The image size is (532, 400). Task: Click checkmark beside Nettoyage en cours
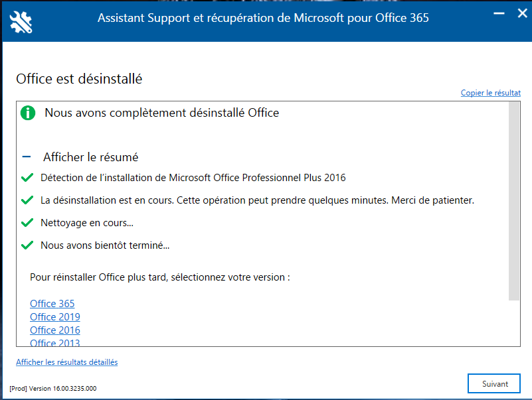[x=27, y=223]
